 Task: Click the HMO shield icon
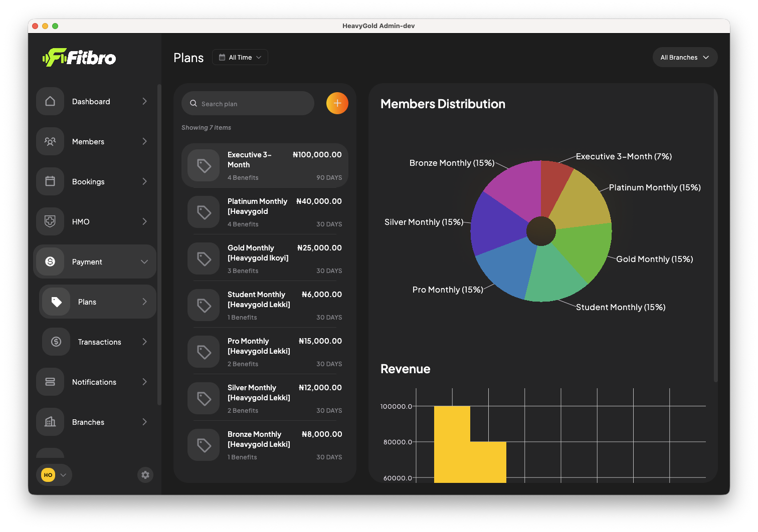click(50, 221)
